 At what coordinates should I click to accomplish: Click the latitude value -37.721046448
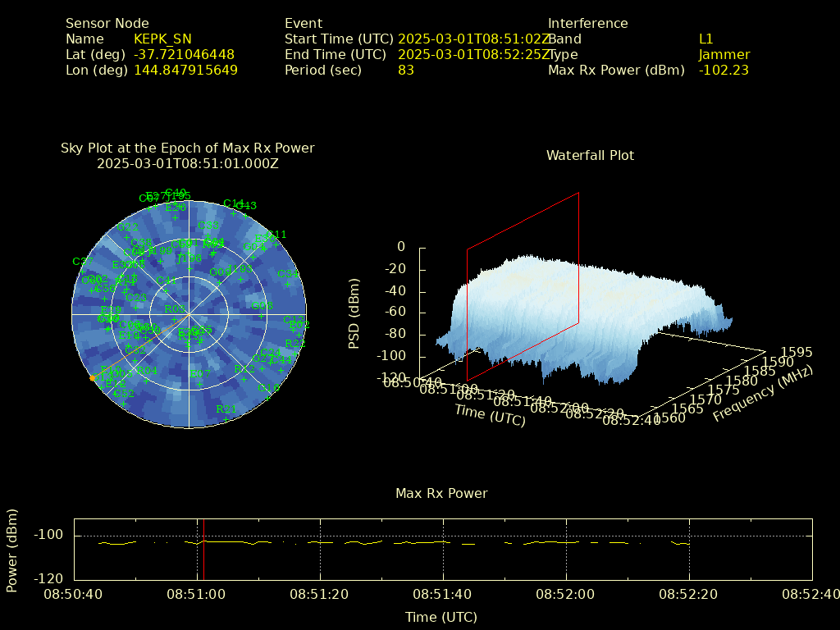pyautogui.click(x=184, y=55)
